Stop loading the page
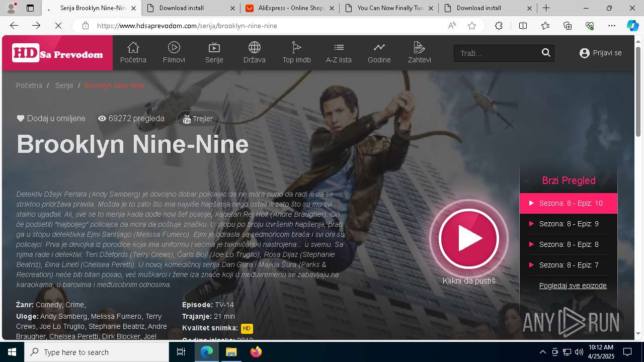Viewport: 644px width, 362px height. [58, 26]
